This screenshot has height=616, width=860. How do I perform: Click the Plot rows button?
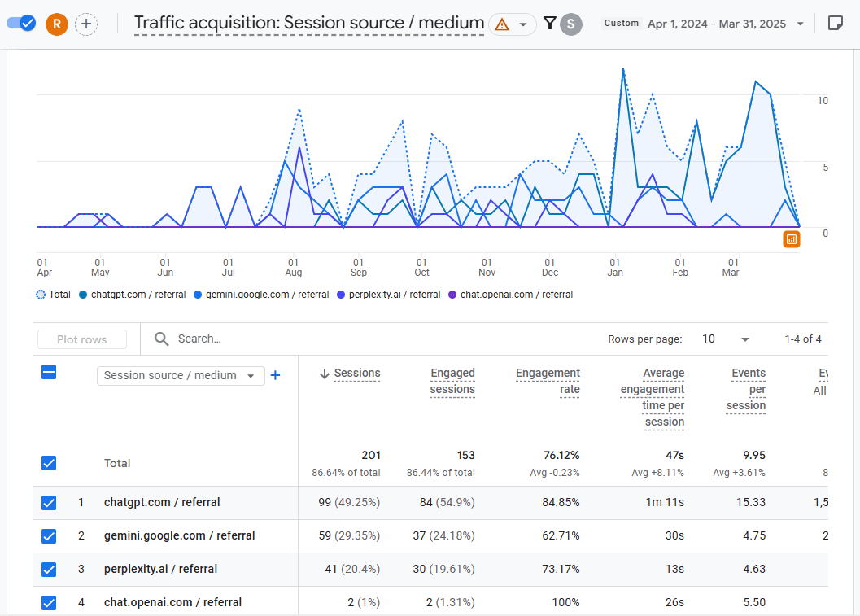[x=82, y=339]
